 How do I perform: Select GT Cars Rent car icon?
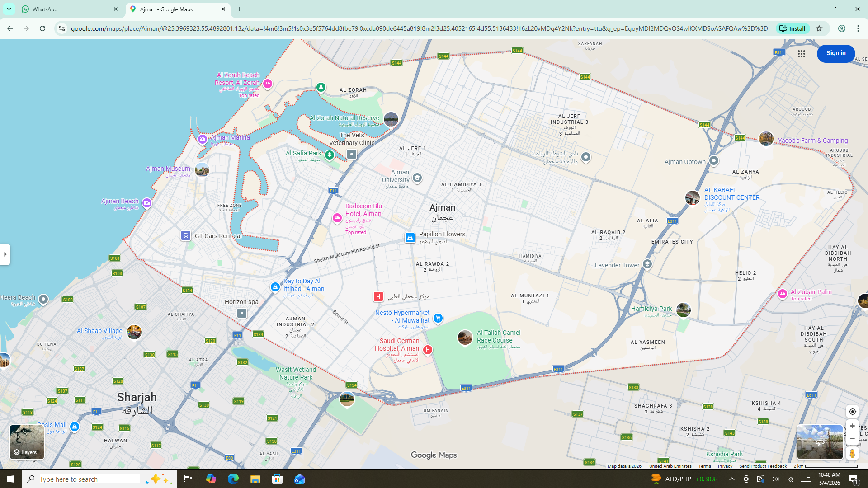186,235
